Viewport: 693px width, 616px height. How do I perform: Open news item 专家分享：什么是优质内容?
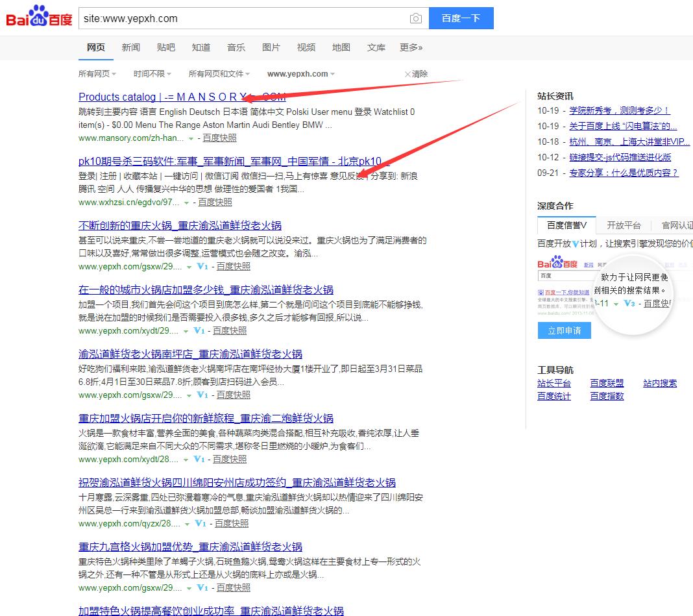pos(623,173)
